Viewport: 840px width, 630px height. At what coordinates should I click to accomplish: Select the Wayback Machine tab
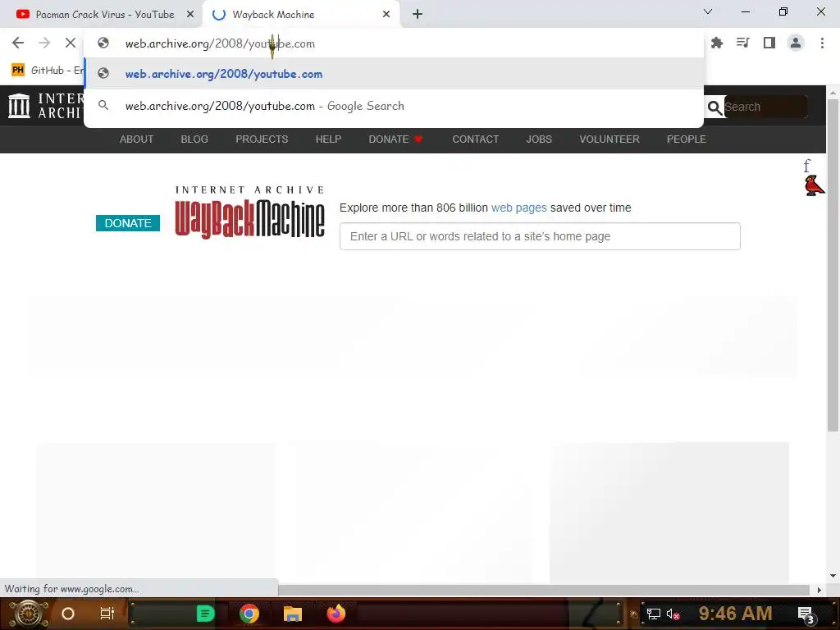(x=300, y=15)
